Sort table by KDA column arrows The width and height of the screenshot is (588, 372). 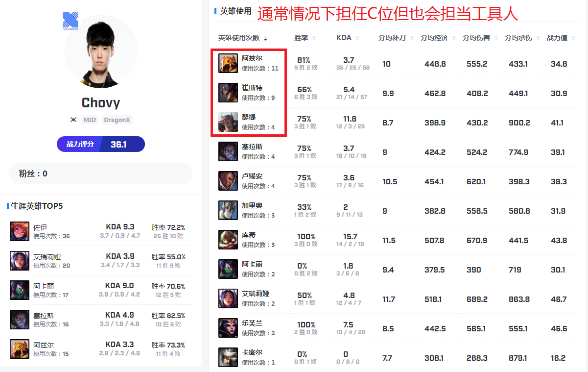tap(357, 38)
